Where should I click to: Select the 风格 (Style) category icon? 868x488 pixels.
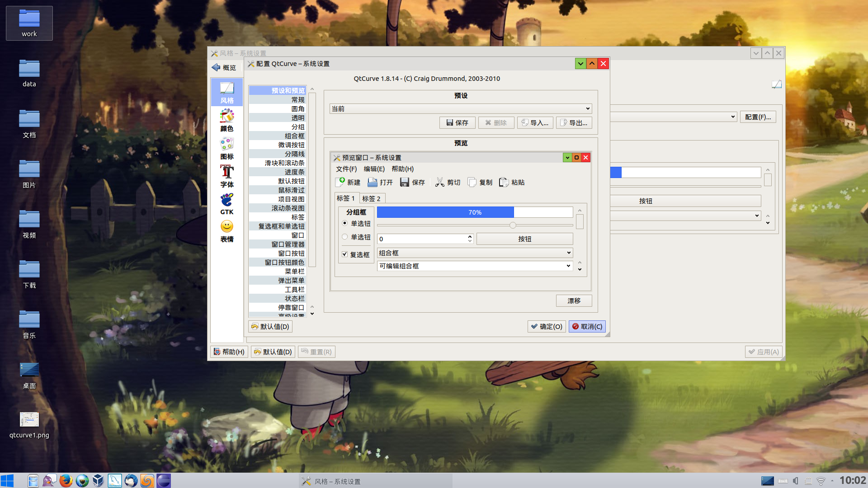227,92
